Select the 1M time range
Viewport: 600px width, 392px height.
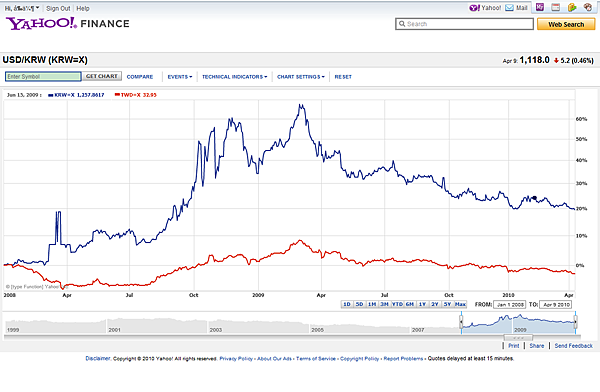(x=372, y=304)
